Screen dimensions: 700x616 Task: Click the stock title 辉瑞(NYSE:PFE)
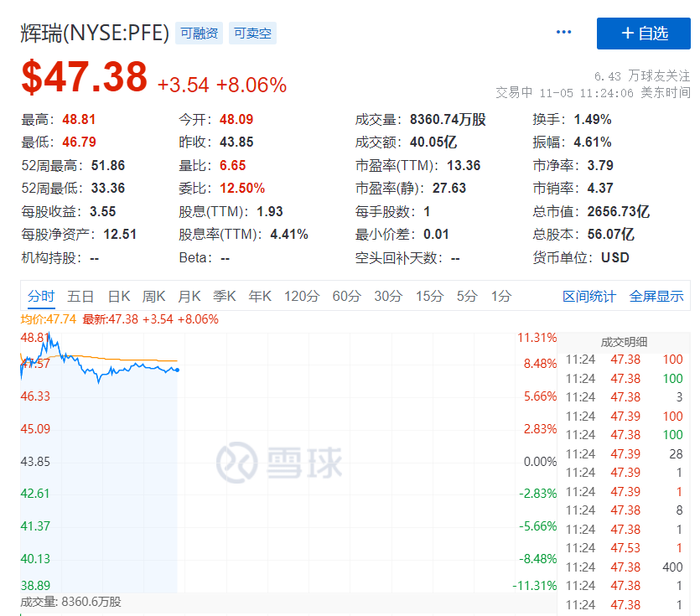tap(95, 33)
